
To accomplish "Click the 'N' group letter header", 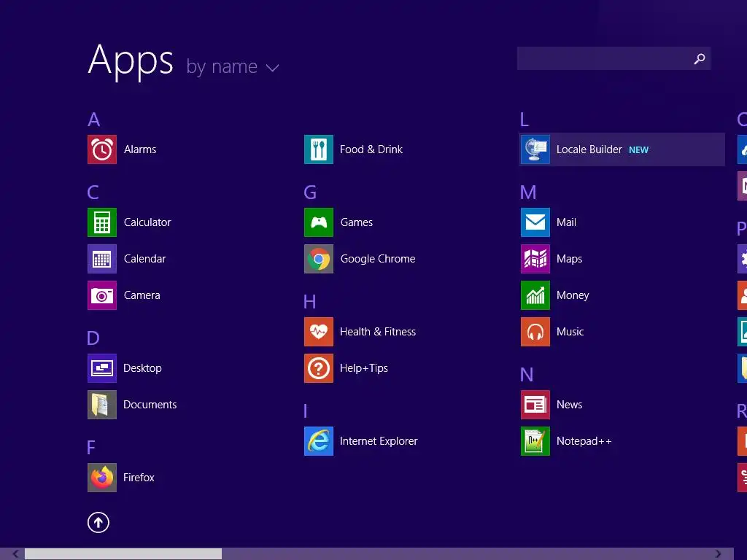I will click(x=527, y=375).
